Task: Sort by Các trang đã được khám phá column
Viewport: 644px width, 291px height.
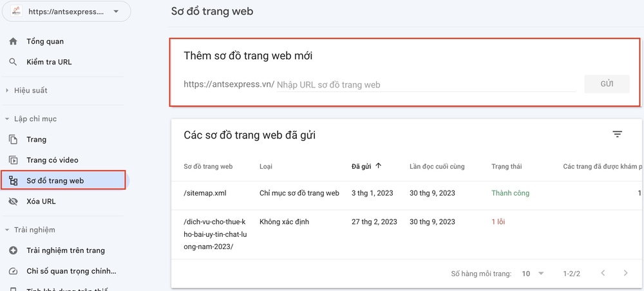Action: 603,166
